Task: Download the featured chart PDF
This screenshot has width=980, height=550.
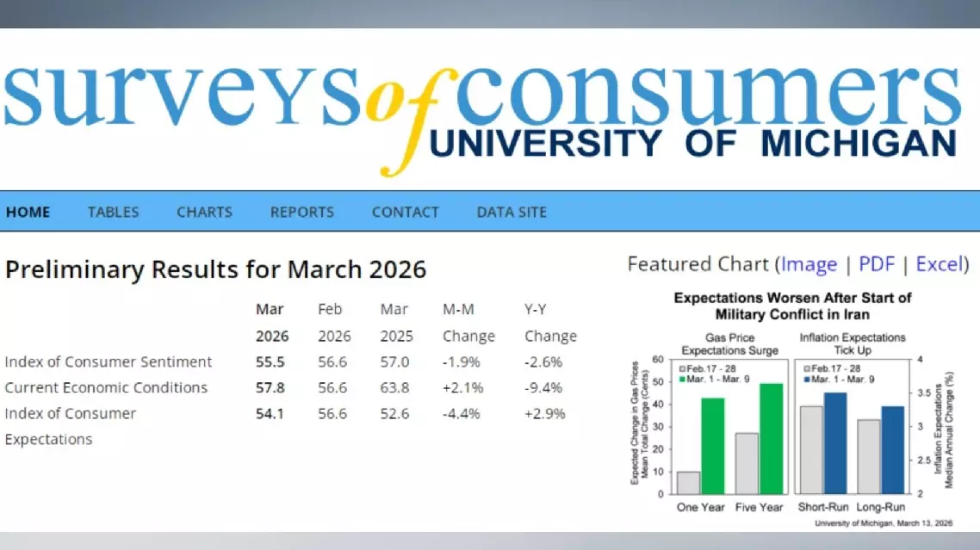Action: [x=877, y=264]
